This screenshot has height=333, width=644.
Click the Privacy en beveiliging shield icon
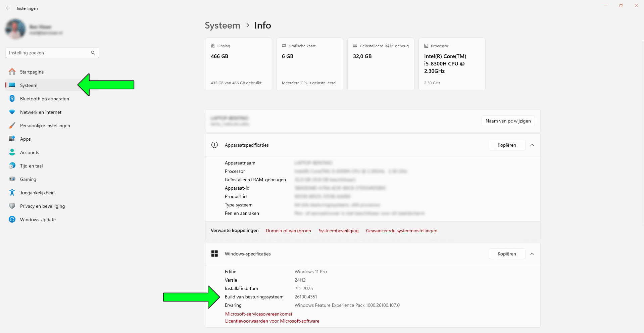[12, 206]
